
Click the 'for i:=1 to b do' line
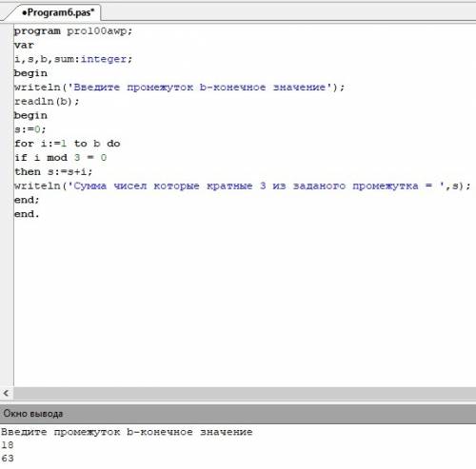coord(68,144)
